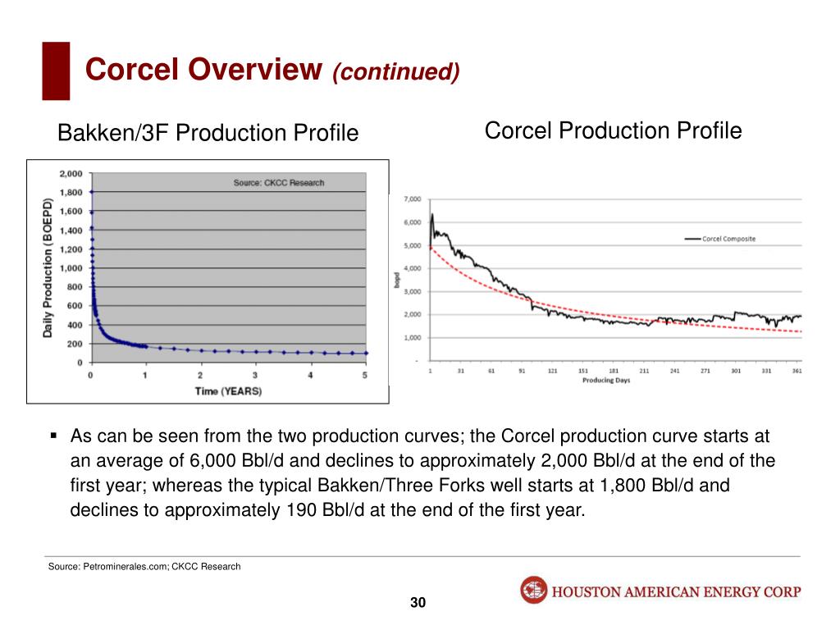Click the 'Producing Days' axis label
Screen dimensions: 840x630
click(x=606, y=381)
